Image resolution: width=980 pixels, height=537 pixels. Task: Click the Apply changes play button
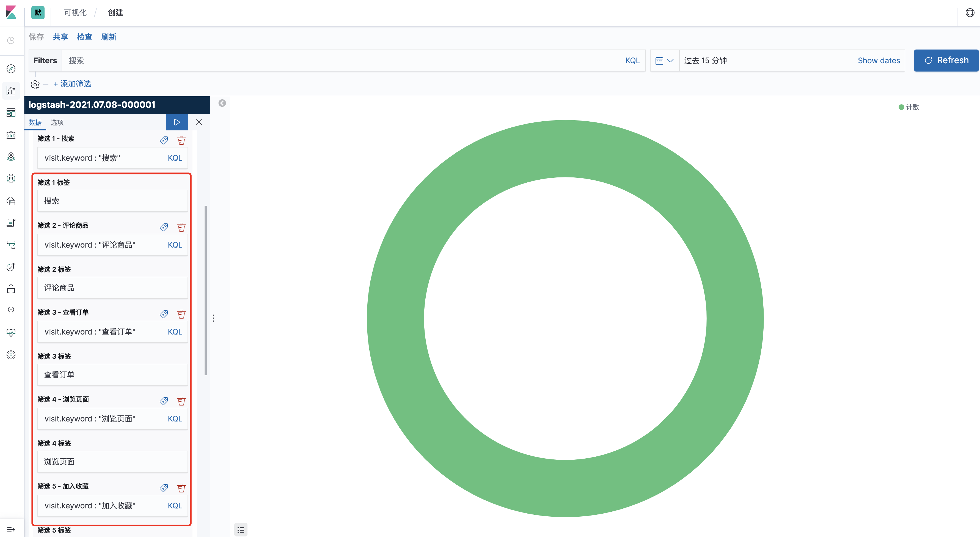coord(177,122)
